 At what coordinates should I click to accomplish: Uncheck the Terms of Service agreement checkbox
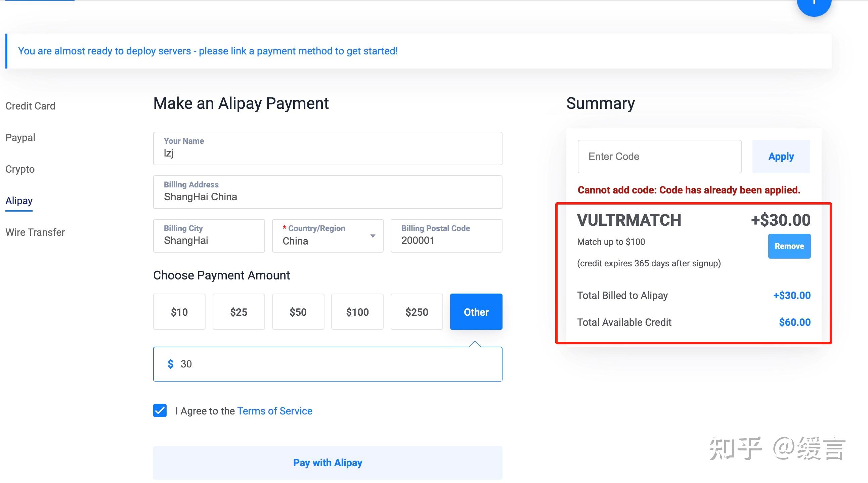click(160, 410)
